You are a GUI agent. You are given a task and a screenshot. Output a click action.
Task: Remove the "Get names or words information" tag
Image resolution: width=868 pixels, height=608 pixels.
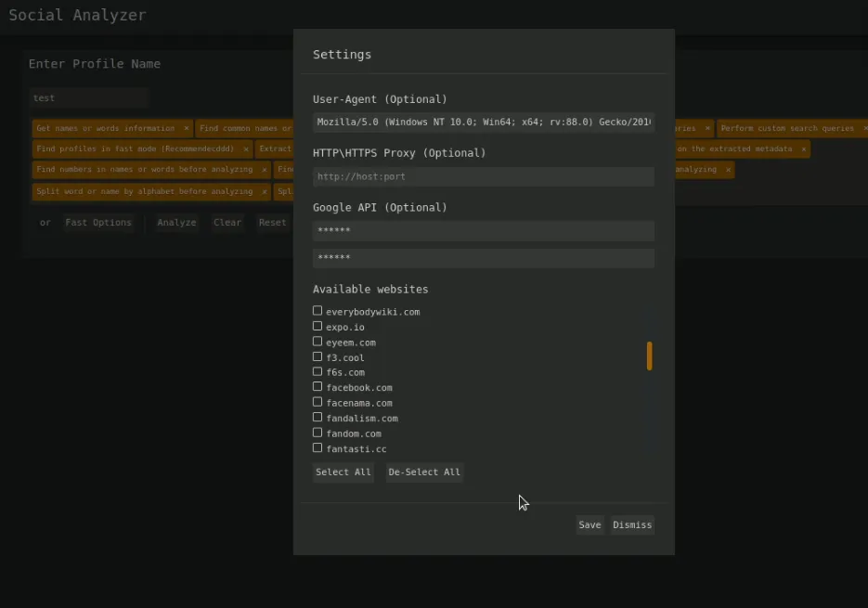(186, 129)
